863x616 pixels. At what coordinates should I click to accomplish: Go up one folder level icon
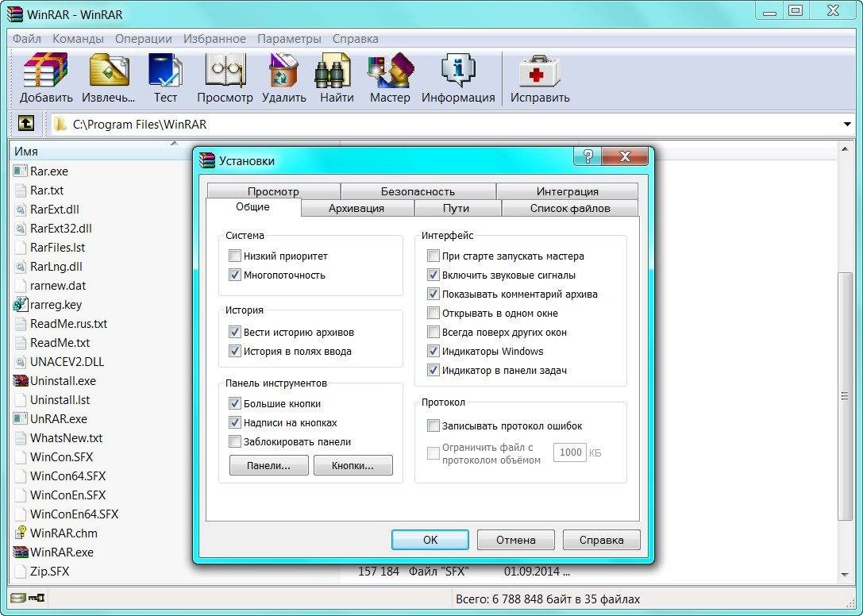pos(26,123)
